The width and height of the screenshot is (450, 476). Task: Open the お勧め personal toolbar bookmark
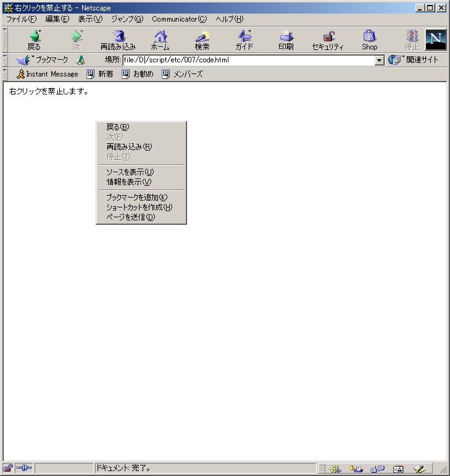coord(138,74)
